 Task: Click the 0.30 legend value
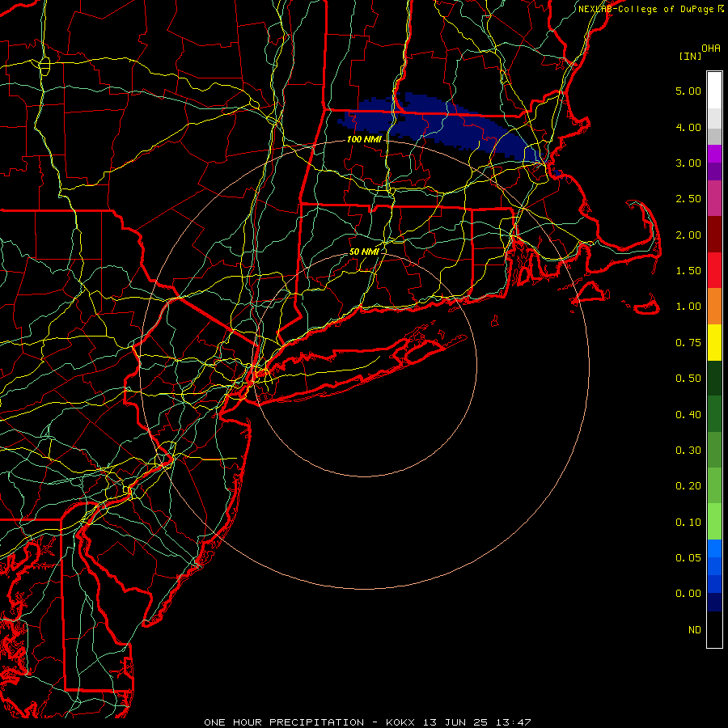pyautogui.click(x=688, y=451)
